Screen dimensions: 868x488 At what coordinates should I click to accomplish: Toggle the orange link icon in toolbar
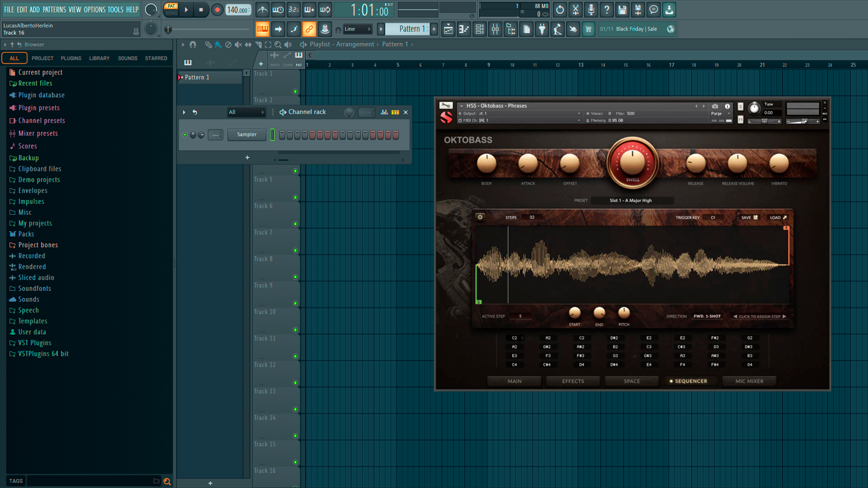[x=309, y=29]
